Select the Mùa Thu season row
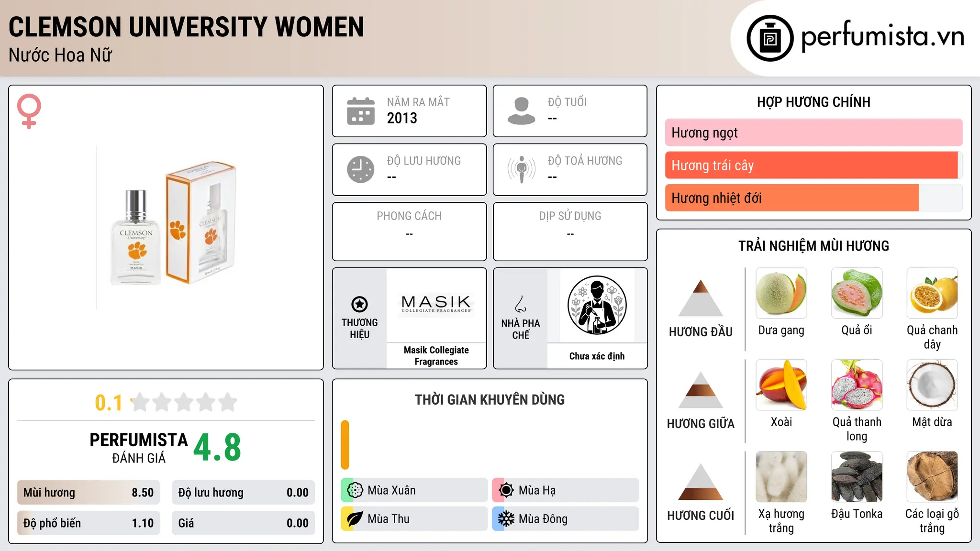The image size is (980, 551). point(414,519)
